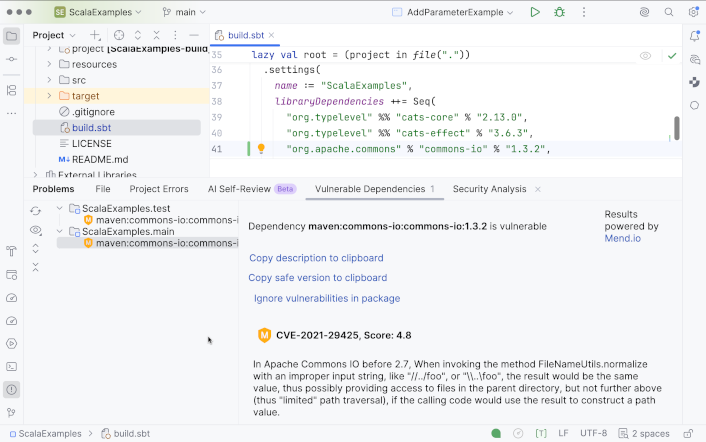Viewport: 706px width, 442px height.
Task: Toggle view options eye in Problems panel
Action: click(x=36, y=230)
